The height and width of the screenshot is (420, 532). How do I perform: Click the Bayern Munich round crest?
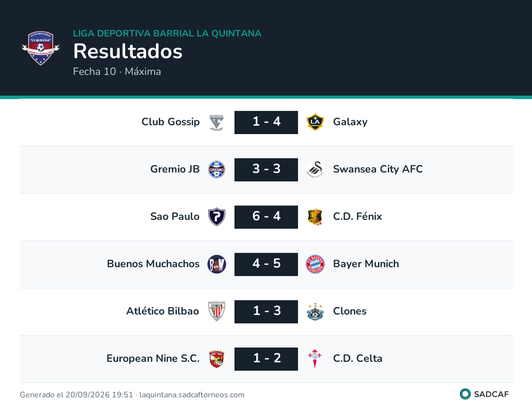pos(315,264)
